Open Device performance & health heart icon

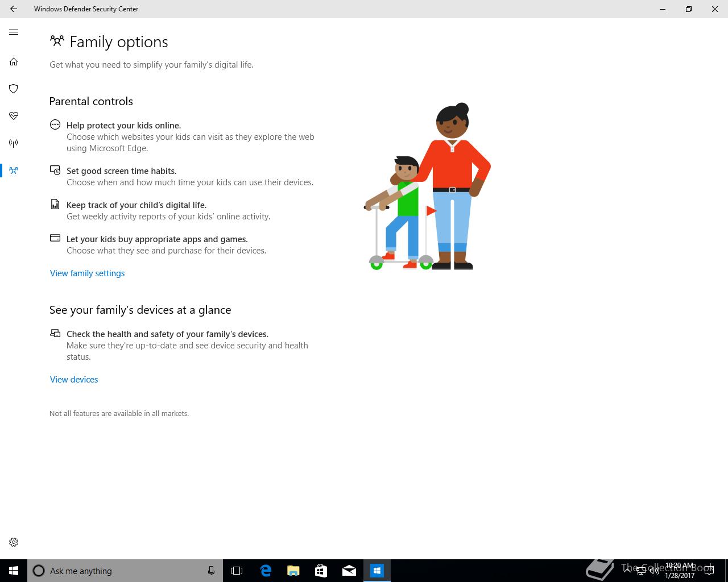(x=14, y=116)
